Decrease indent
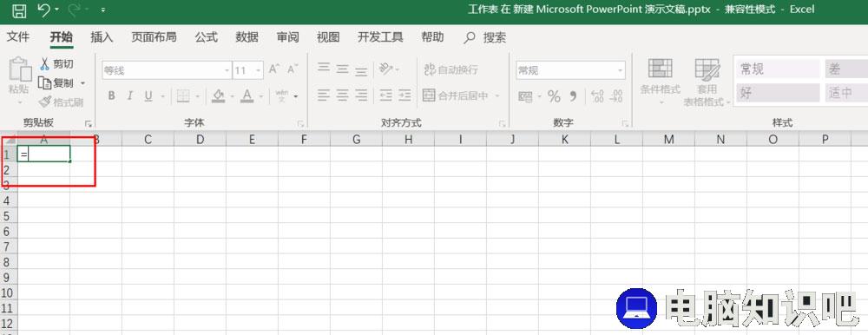The image size is (868, 335). coord(386,95)
